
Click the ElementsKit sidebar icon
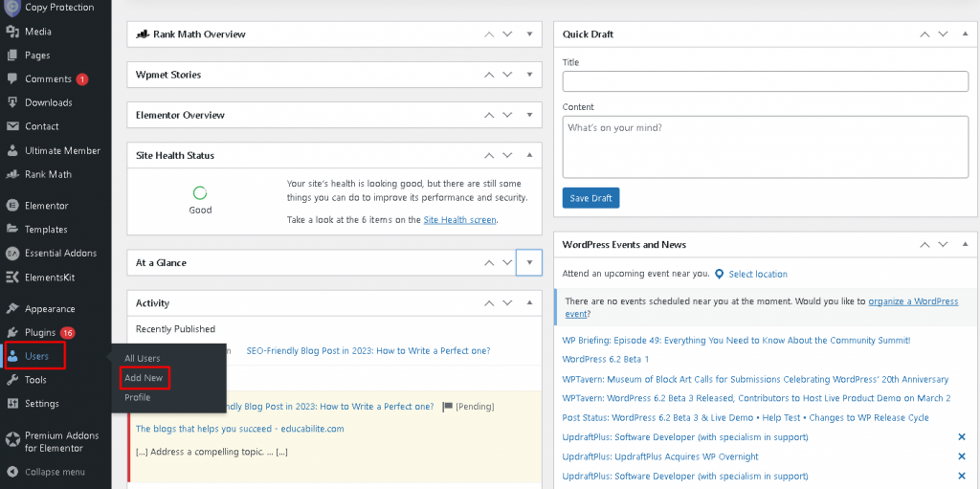pos(12,278)
